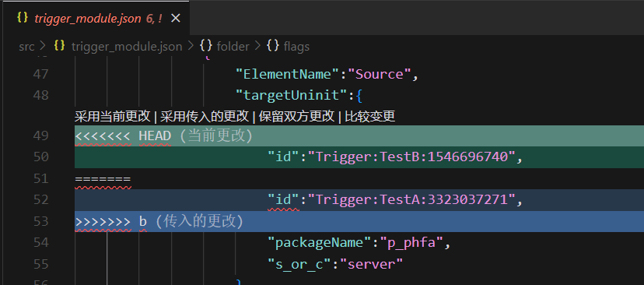644x285 pixels.
Task: Expand the flags breadcrumb dropdown
Action: (x=296, y=47)
